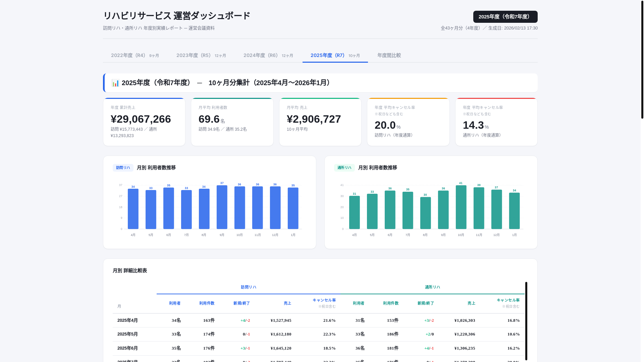Click the 月平均 売上 ¥2,906,727 card

click(320, 122)
